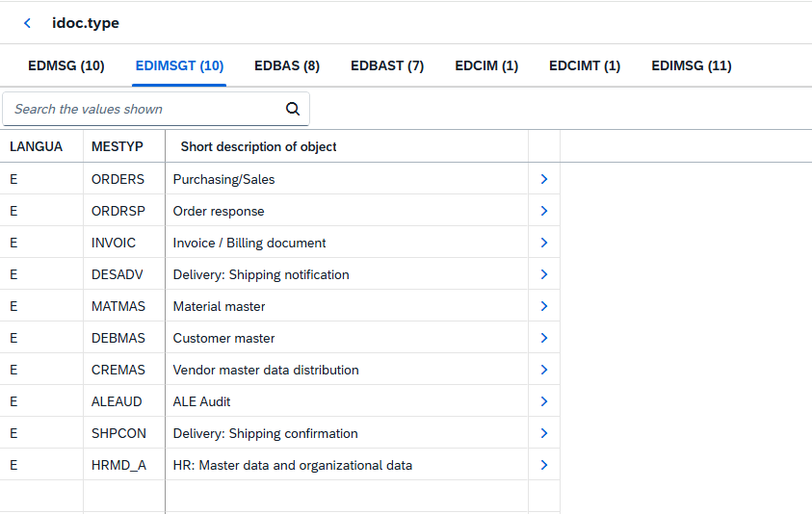Viewport: 812px width, 514px height.
Task: Click the 'ALE Audit' description
Action: [201, 401]
